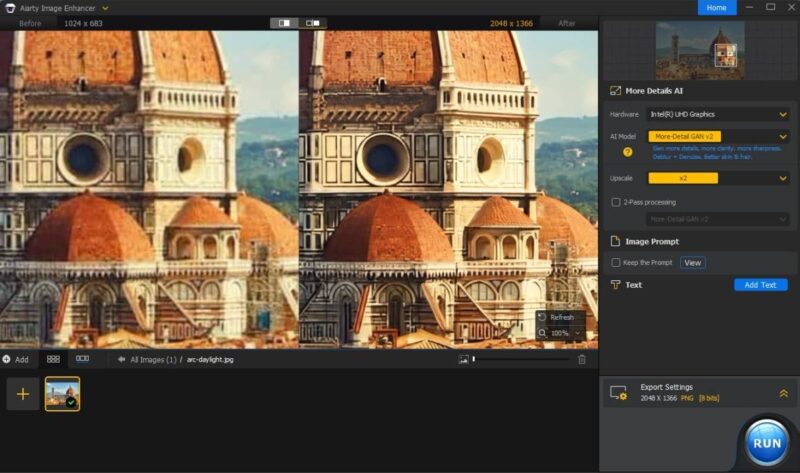Open the app title dropdown arrow
The height and width of the screenshot is (473, 800).
coord(105,8)
